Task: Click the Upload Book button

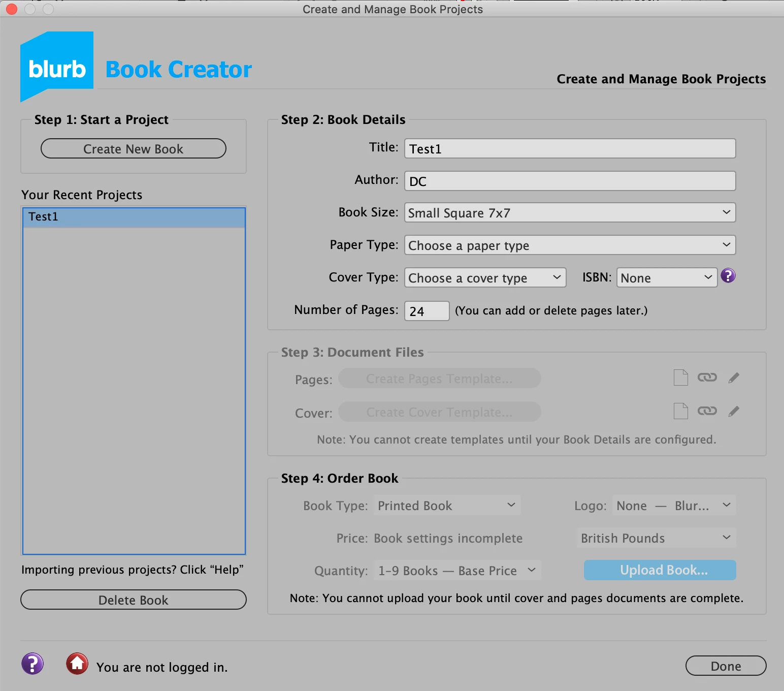Action: pyautogui.click(x=660, y=570)
